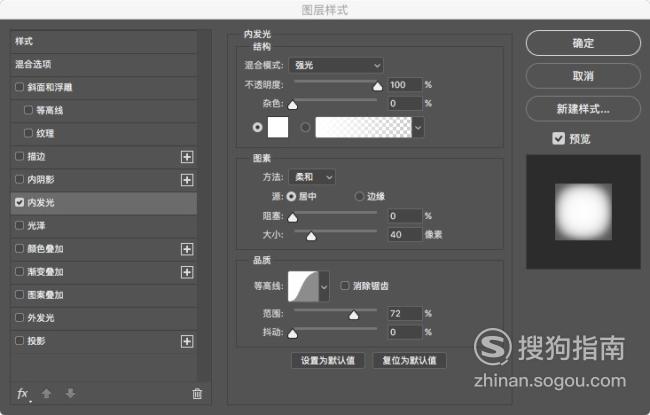The width and height of the screenshot is (650, 415).
Task: Select the 图案叠加 row label
Action: pos(45,295)
